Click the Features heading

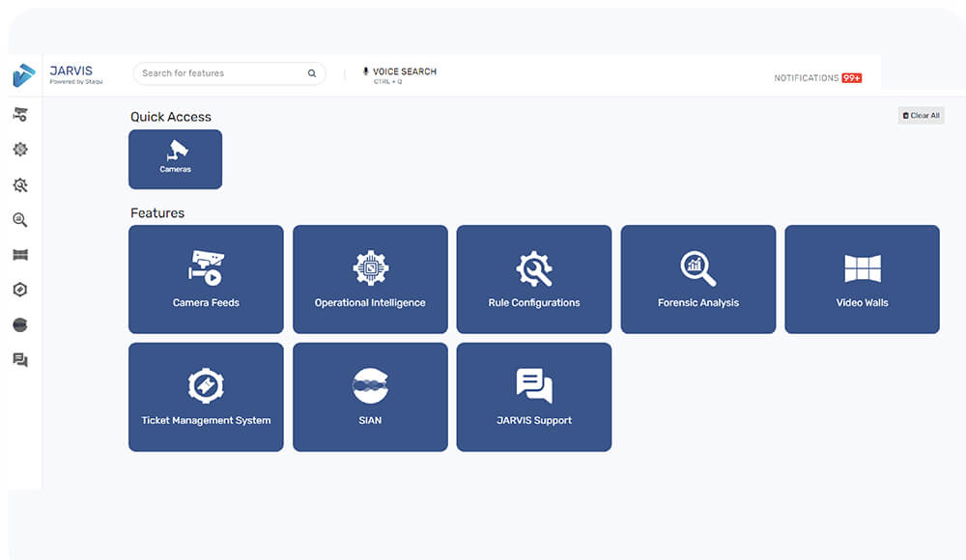[x=157, y=213]
